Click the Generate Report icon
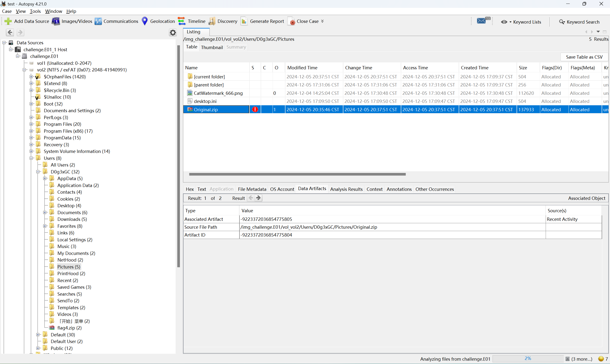Image resolution: width=610 pixels, height=364 pixels. click(244, 21)
